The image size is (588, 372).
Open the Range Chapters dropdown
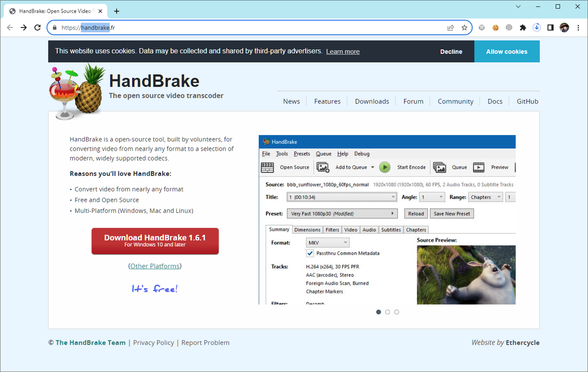point(485,197)
